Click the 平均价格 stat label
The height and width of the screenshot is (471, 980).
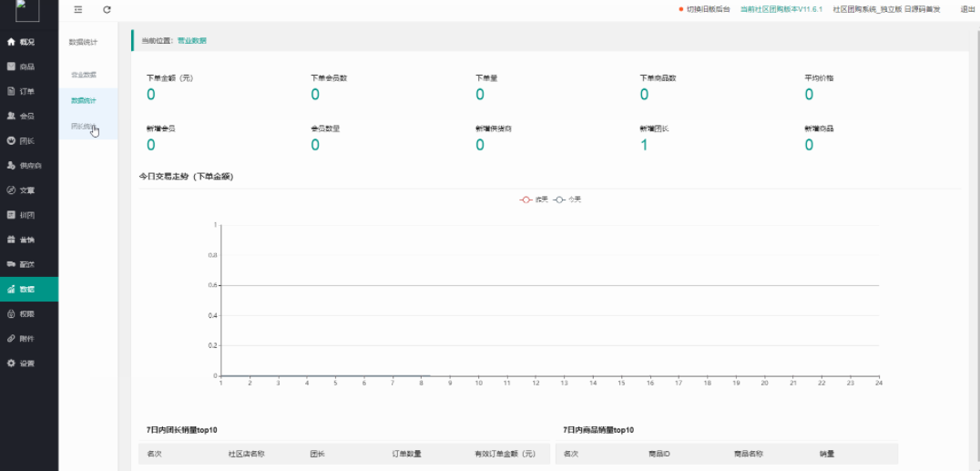tap(819, 78)
